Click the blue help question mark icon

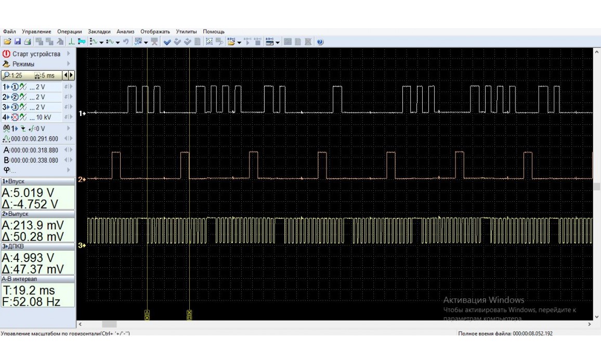tap(320, 42)
